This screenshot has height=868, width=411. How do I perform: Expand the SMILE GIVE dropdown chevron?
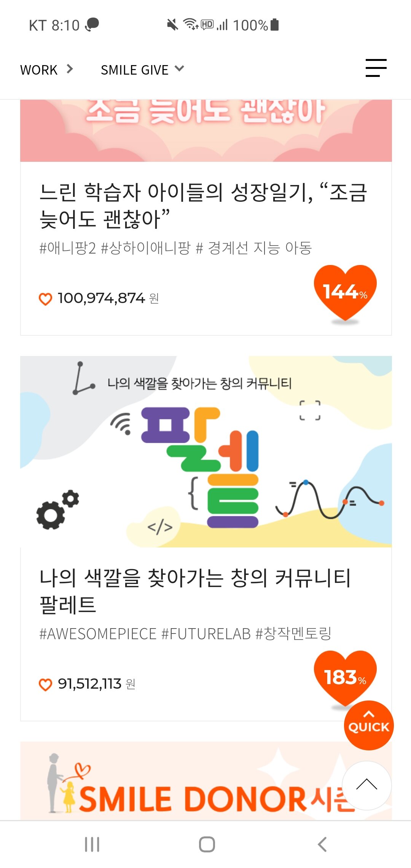[179, 69]
